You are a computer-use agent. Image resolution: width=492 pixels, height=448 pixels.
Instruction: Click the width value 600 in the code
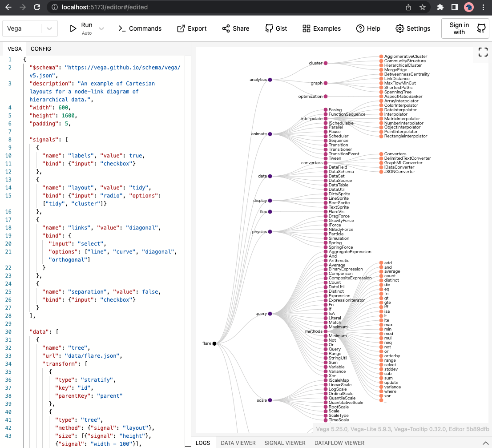[x=63, y=108]
